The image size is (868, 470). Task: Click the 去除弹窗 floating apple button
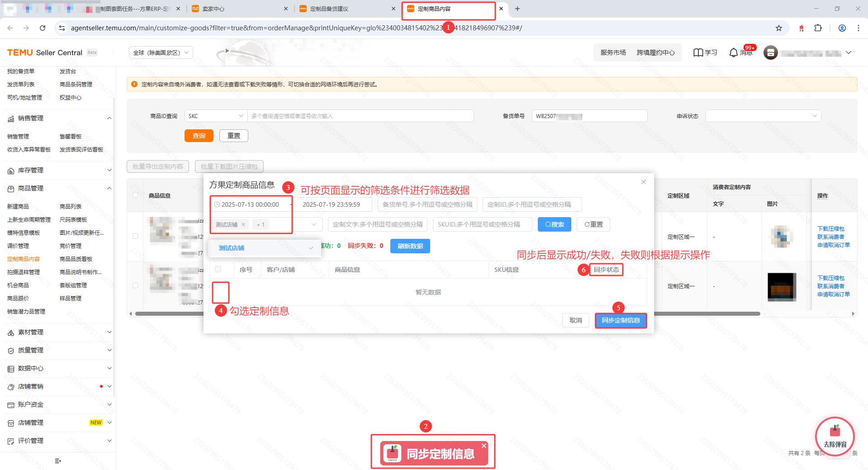[x=835, y=436]
